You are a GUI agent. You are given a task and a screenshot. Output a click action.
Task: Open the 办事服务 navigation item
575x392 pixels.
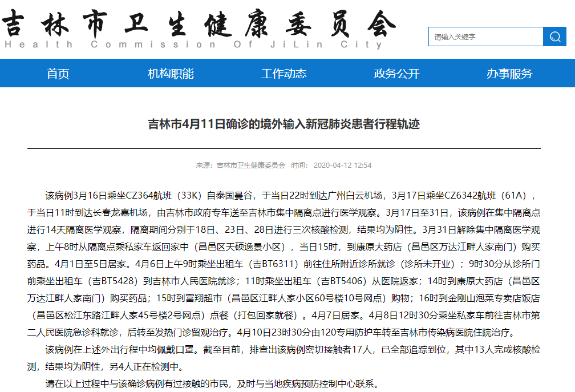(509, 74)
